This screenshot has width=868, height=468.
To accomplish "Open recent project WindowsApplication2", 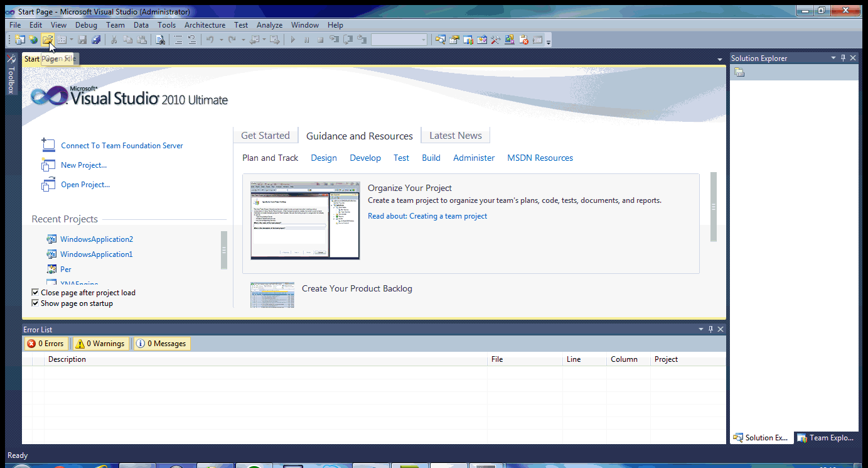I will coord(97,239).
